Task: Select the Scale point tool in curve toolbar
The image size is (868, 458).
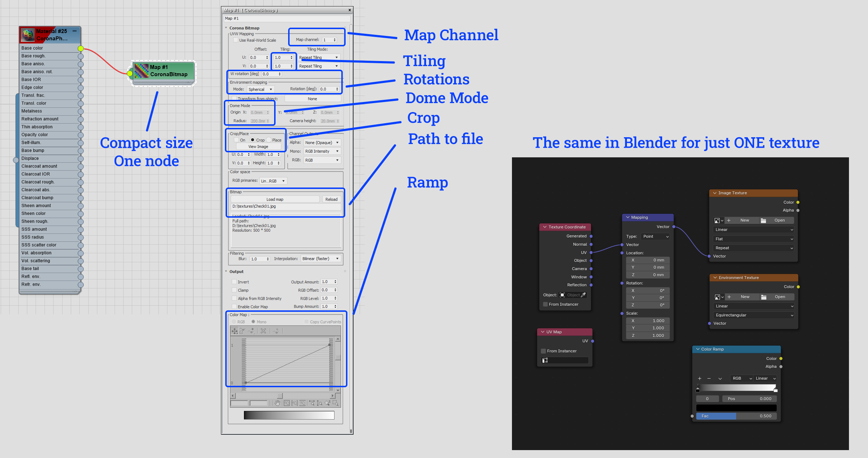Action: [x=242, y=331]
